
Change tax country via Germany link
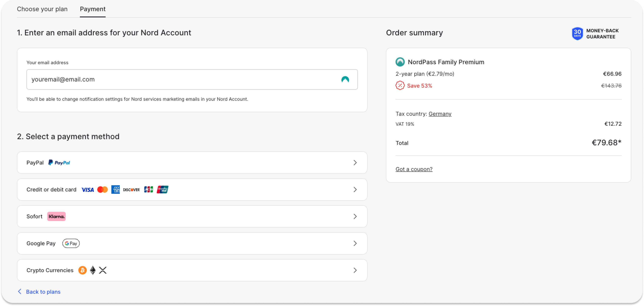pos(440,114)
